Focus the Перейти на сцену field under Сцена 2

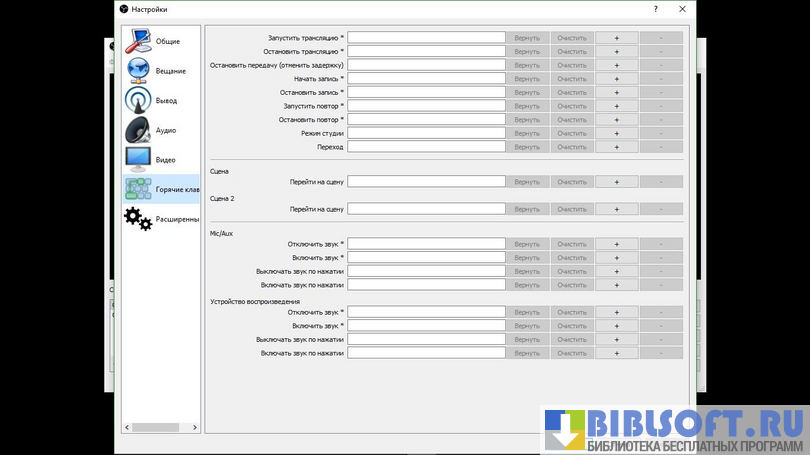pos(426,209)
